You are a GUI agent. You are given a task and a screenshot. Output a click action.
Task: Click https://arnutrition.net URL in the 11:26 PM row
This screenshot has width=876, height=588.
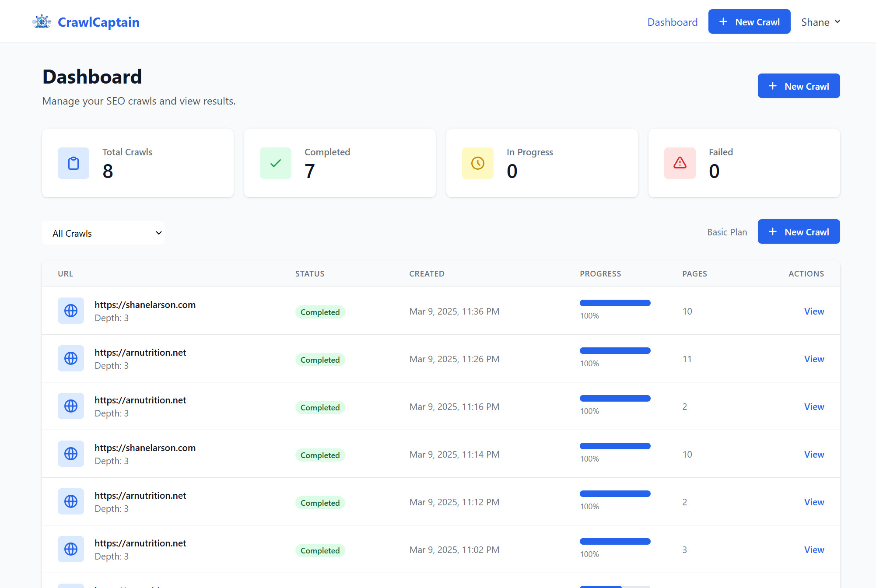point(140,352)
